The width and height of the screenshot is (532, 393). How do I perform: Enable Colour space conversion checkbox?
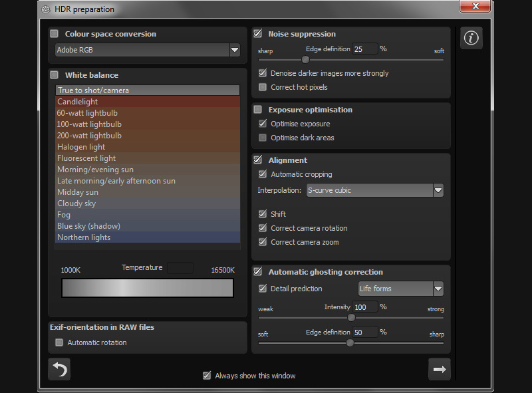(55, 34)
